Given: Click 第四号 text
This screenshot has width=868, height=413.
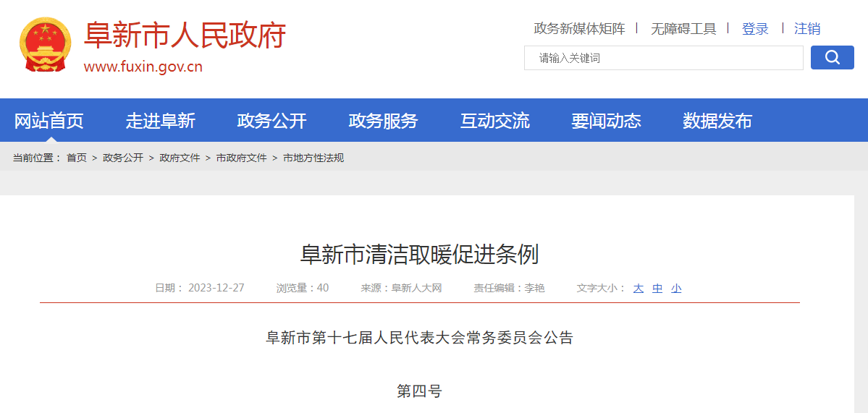Looking at the screenshot, I should click(x=420, y=391).
